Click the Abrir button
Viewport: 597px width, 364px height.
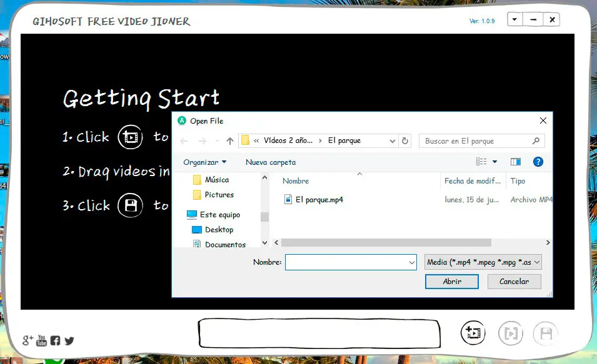[x=451, y=282]
